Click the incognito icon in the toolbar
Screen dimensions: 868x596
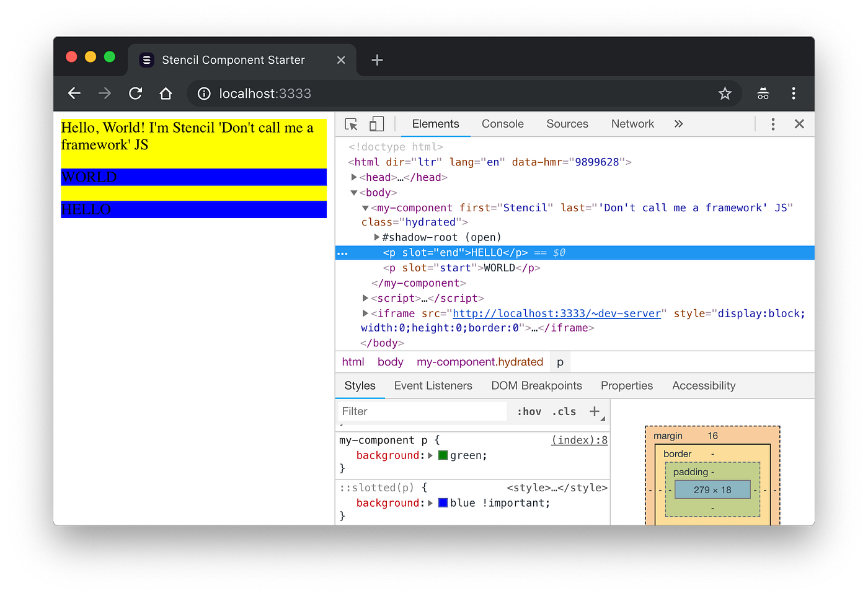[x=763, y=94]
